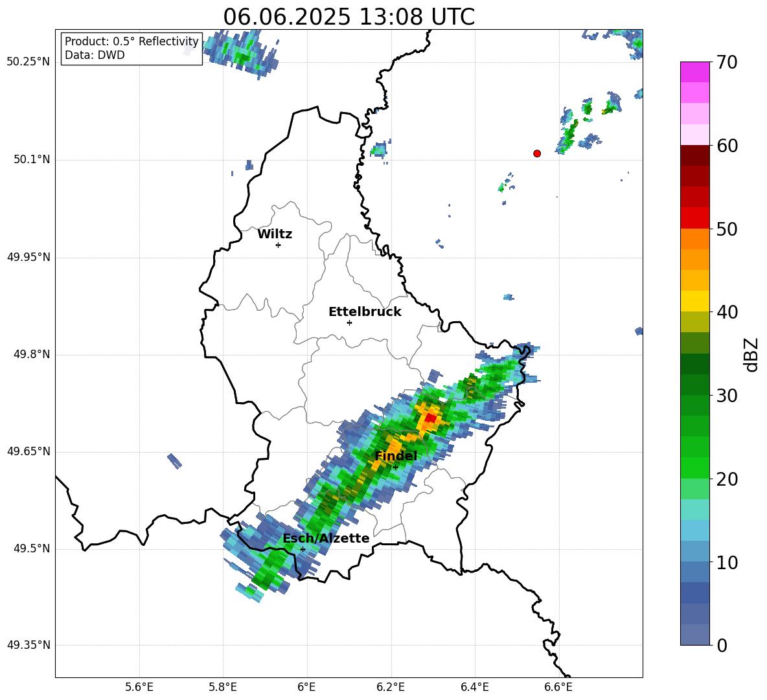Click the colorbar tick label 20
767x700 pixels.
[x=727, y=479]
